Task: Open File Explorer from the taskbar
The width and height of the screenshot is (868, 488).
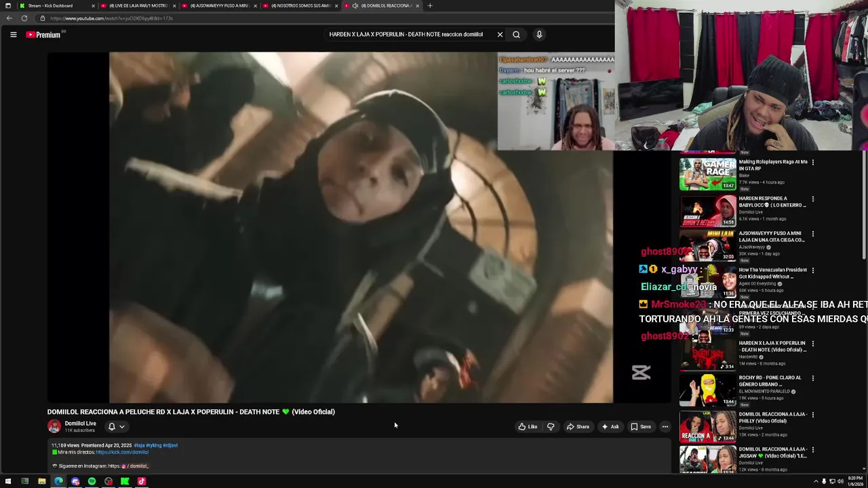Action: point(41,481)
